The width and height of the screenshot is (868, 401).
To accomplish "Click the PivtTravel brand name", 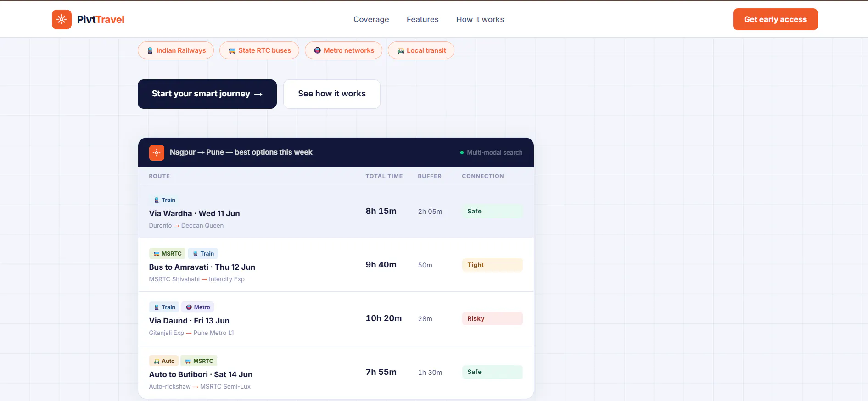I will click(101, 19).
